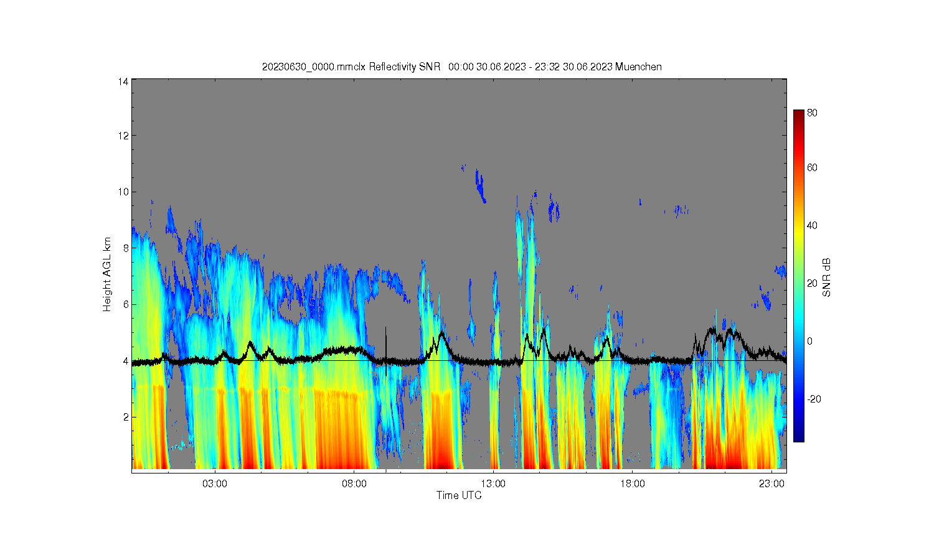This screenshot has width=934, height=560.
Task: Click the height tick label 12
Action: tap(123, 136)
